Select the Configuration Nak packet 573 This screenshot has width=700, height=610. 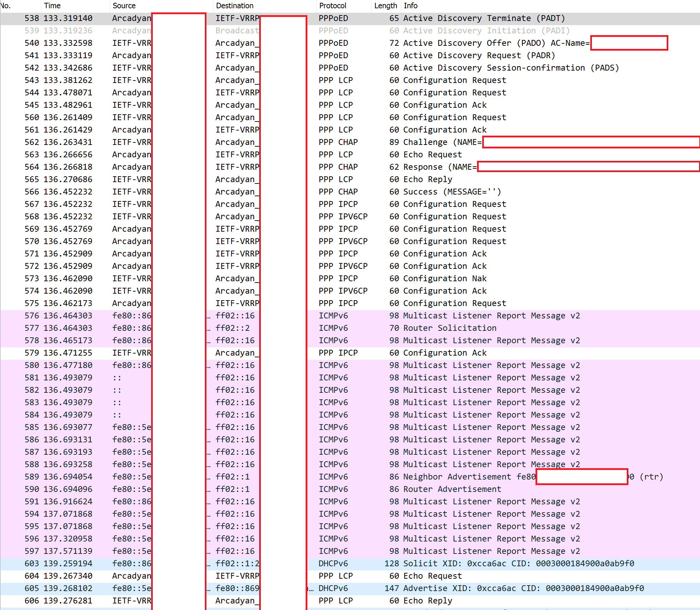(344, 278)
